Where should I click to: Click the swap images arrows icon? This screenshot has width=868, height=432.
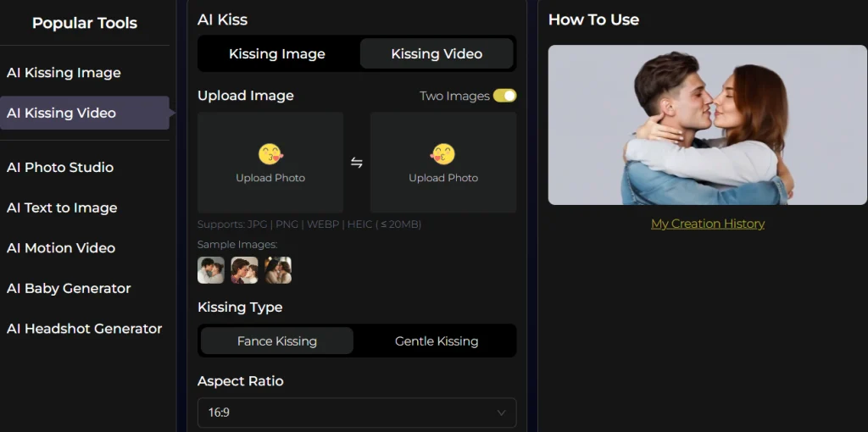[x=357, y=163]
